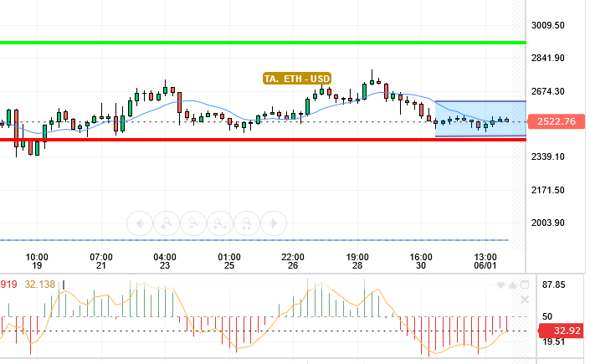
Task: Click the indicator scale label 19.51
Action: click(x=553, y=341)
